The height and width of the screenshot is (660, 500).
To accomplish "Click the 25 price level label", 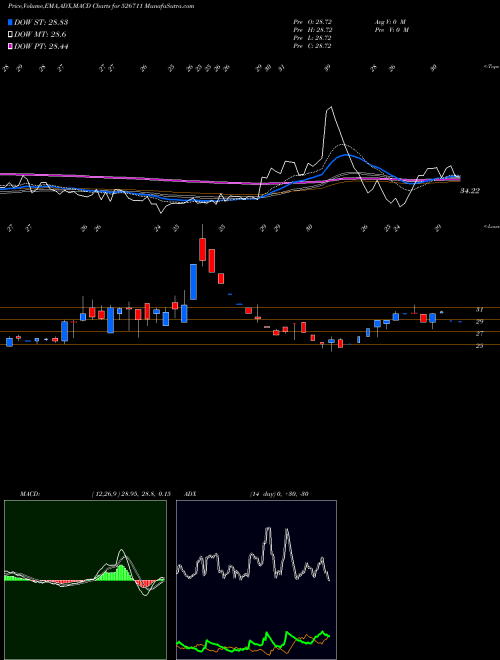I will (x=479, y=346).
